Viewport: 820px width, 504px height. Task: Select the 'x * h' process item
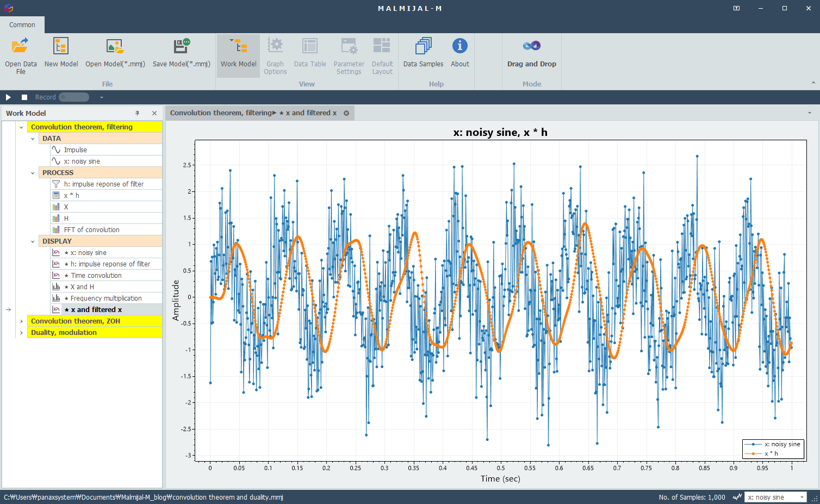(106, 196)
